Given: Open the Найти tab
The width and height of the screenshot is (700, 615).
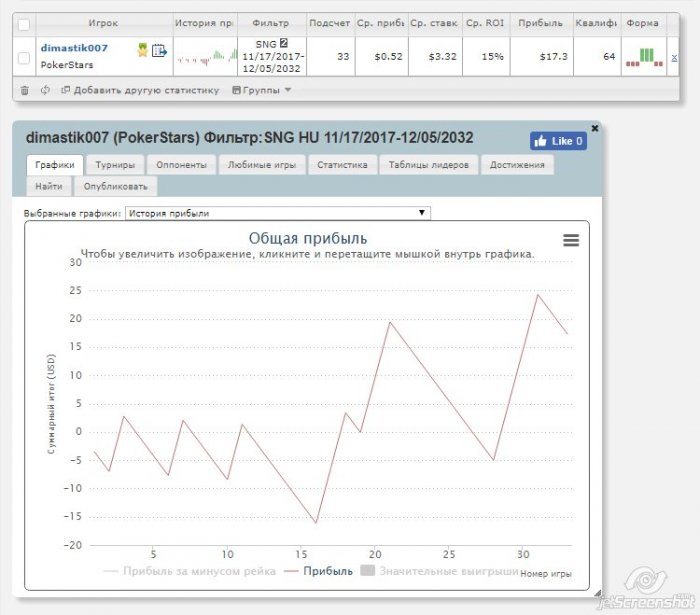Looking at the screenshot, I should pyautogui.click(x=49, y=187).
